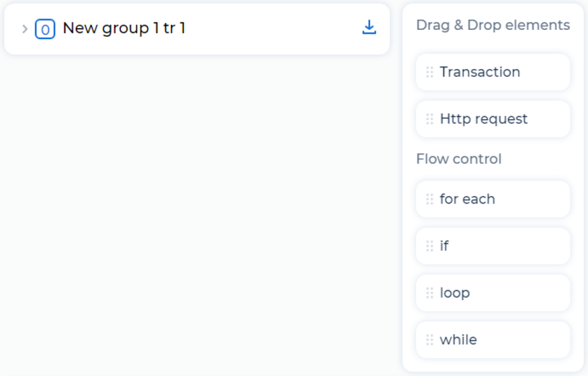Click the while drag handle dots
The height and width of the screenshot is (376, 588).
coord(430,340)
